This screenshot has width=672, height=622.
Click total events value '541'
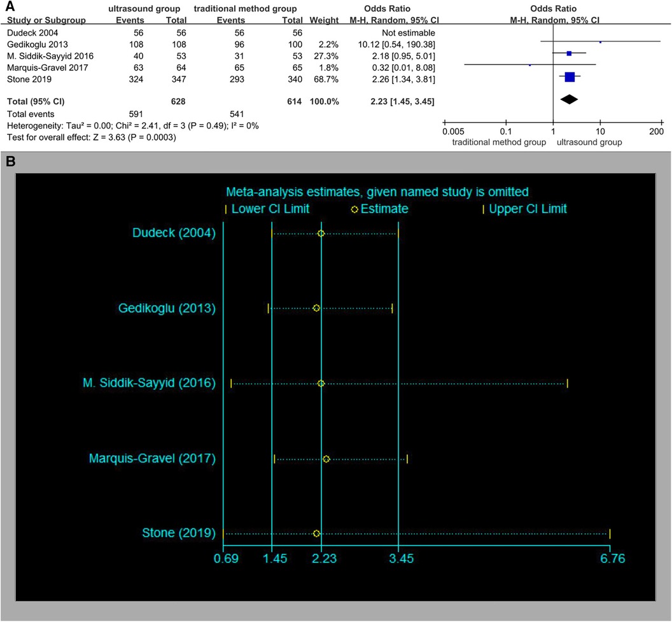coord(237,114)
